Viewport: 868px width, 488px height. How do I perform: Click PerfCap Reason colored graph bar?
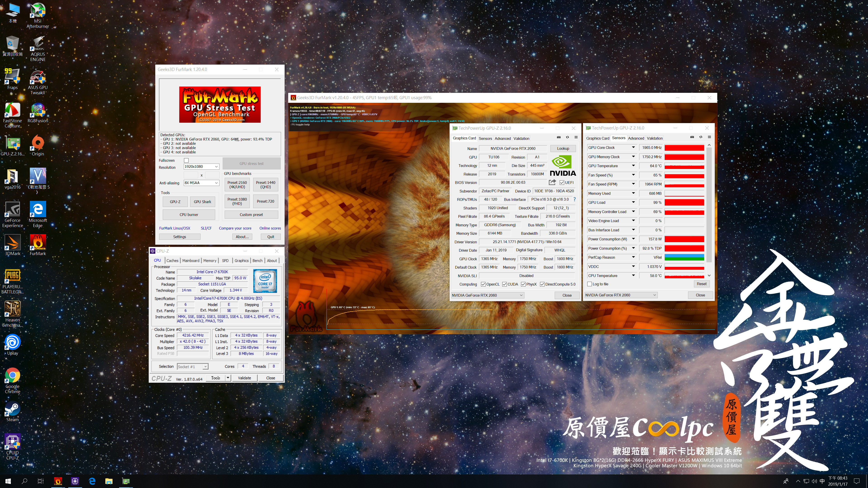684,257
